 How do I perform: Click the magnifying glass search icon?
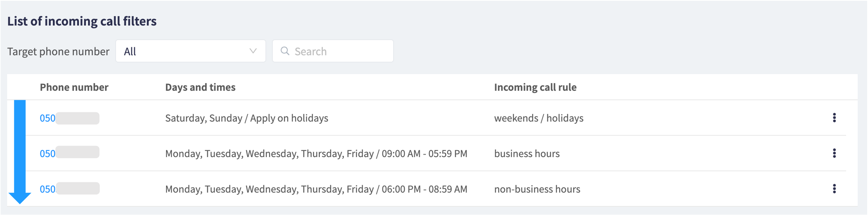(285, 51)
